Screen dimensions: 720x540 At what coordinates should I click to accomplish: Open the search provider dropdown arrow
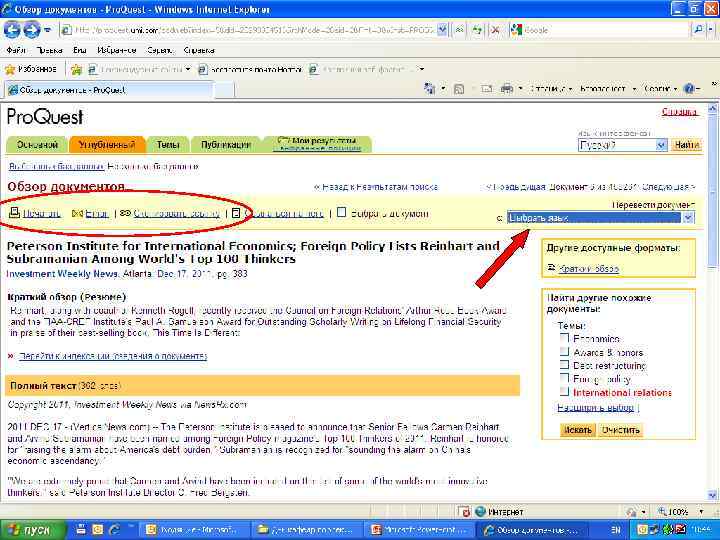(x=711, y=30)
